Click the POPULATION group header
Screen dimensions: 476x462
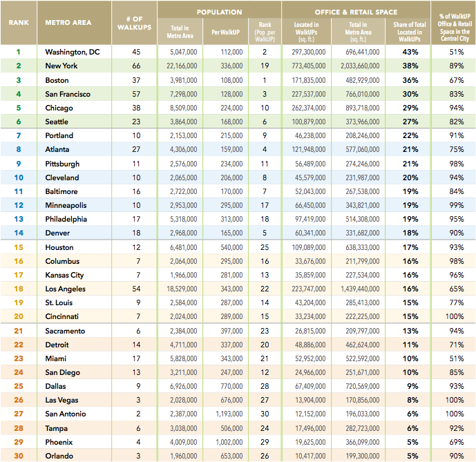pyautogui.click(x=219, y=12)
